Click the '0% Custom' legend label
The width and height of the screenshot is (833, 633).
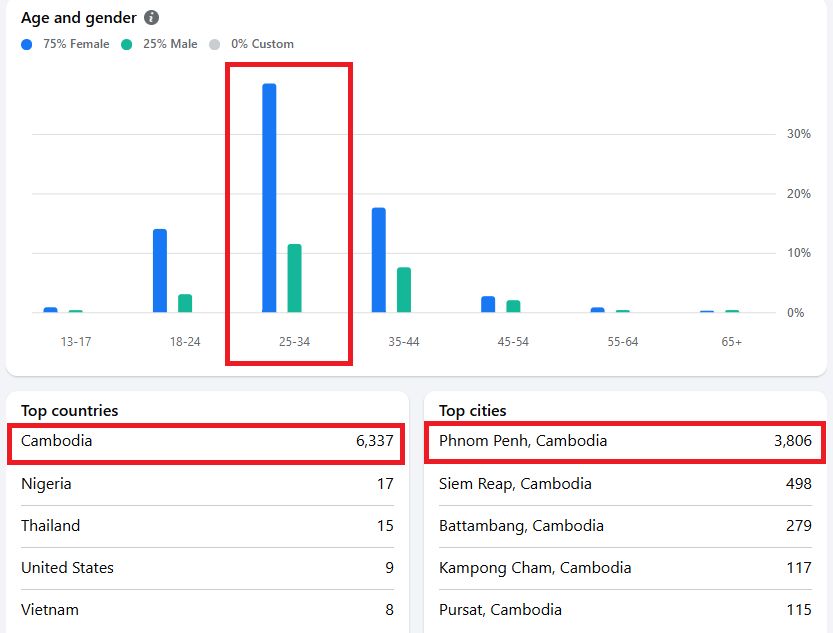click(262, 44)
